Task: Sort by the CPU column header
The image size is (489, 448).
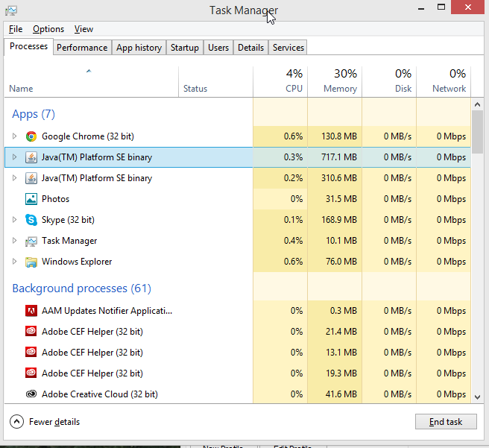Action: tap(280, 82)
